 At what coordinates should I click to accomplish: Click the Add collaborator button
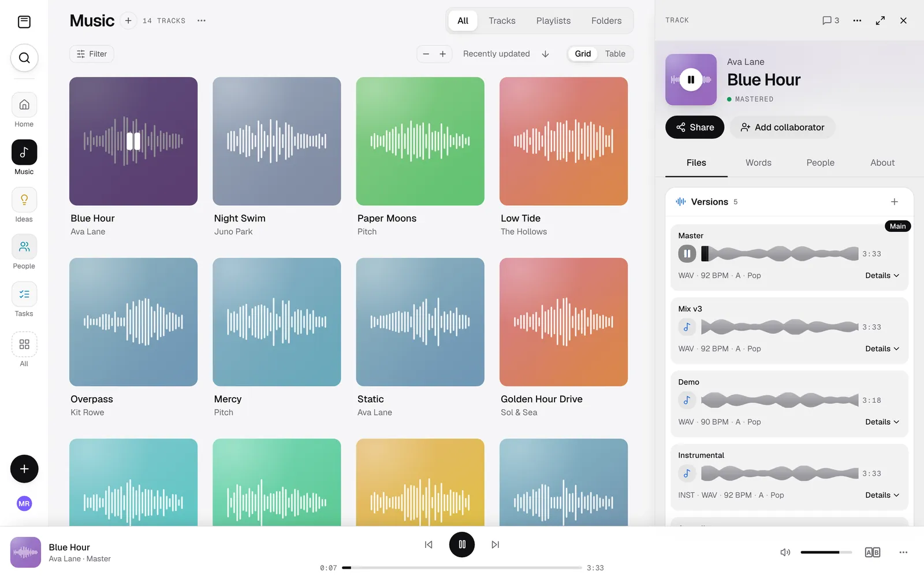(x=783, y=127)
